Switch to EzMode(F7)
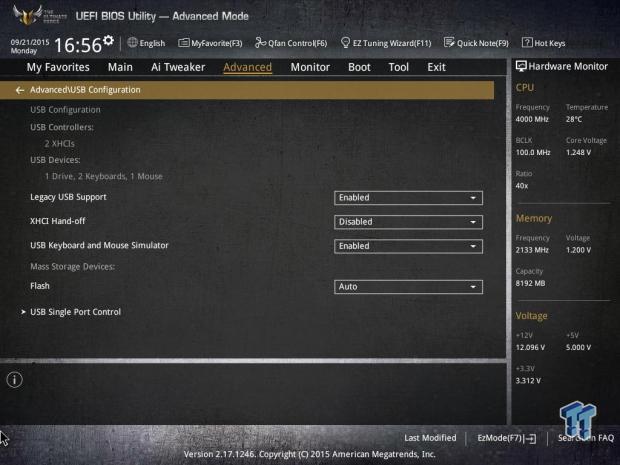Screen dimensions: 620x465 [506, 438]
